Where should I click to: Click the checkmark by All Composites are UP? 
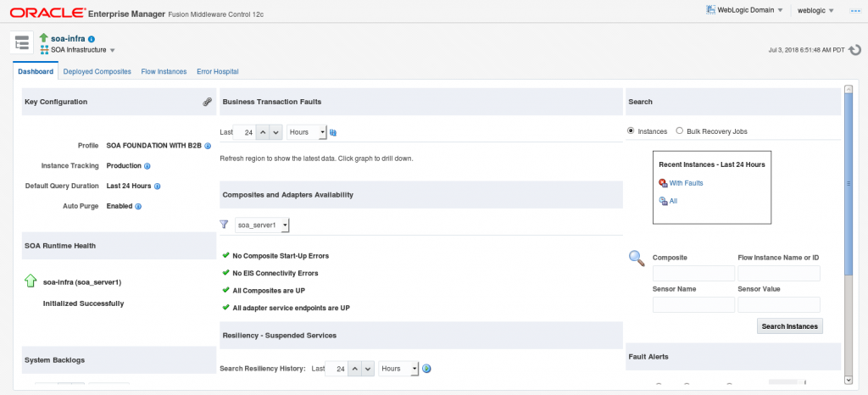click(x=225, y=290)
